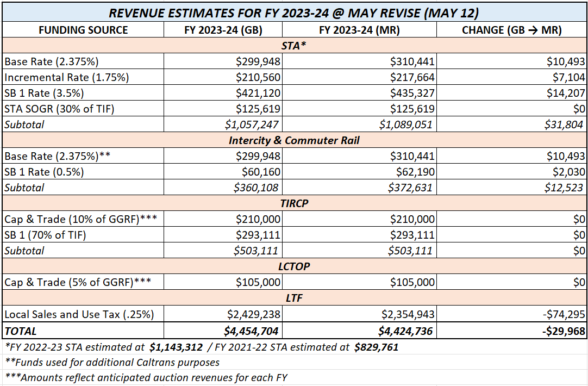
Task: Select the FY 2023-24 (GB) column header
Action: [223, 30]
